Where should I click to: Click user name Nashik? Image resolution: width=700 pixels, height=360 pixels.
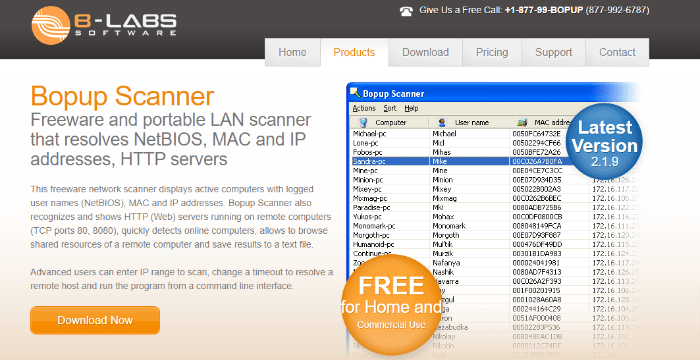point(442,272)
